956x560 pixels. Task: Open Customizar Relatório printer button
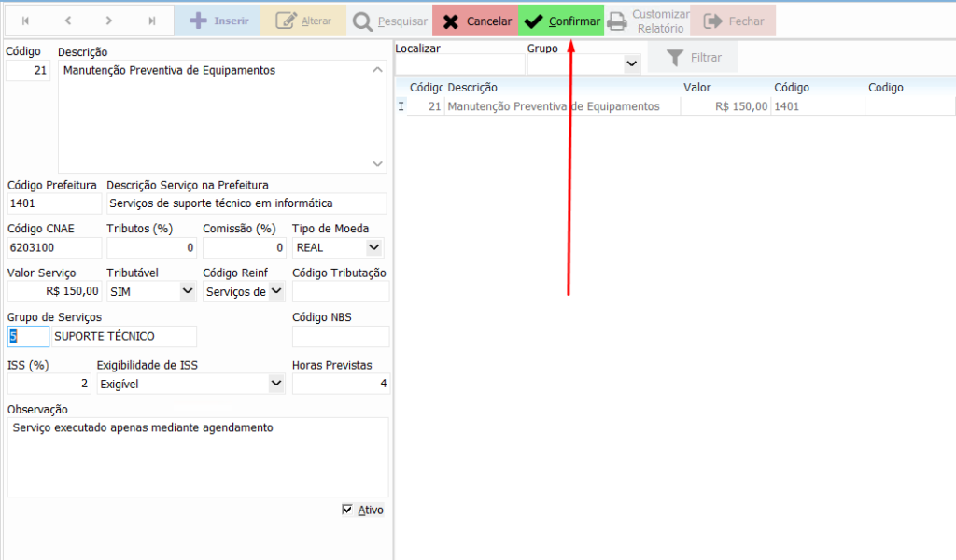click(x=648, y=21)
